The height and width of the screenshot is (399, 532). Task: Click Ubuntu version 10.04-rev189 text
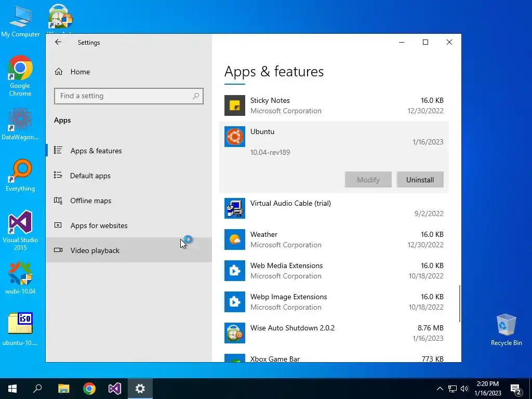(270, 152)
